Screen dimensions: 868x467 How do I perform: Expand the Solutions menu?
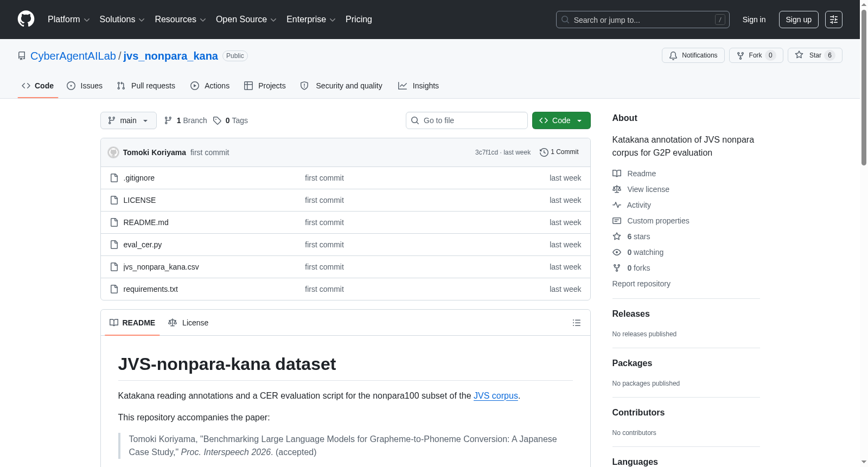[x=122, y=20]
